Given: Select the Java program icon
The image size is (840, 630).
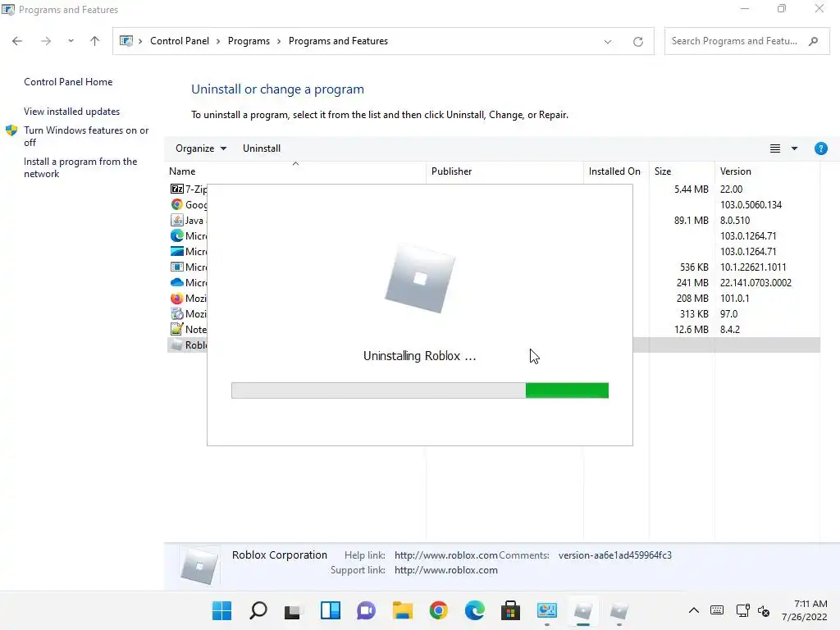Looking at the screenshot, I should 177,220.
